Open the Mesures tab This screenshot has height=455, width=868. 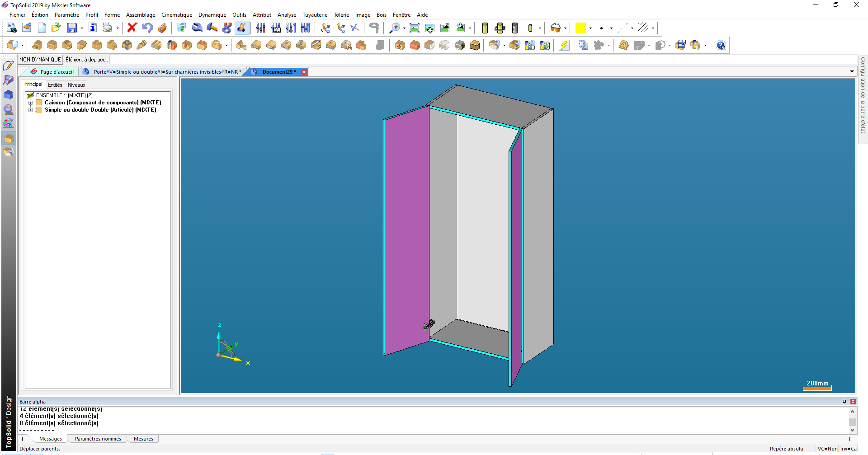click(143, 439)
